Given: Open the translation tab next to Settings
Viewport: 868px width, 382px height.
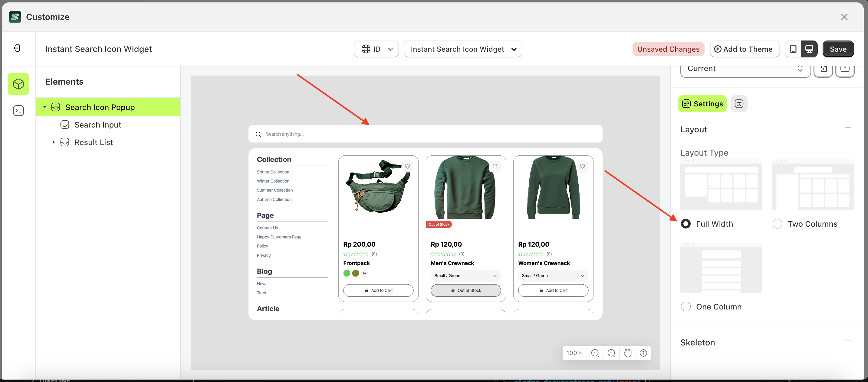Looking at the screenshot, I should (738, 104).
